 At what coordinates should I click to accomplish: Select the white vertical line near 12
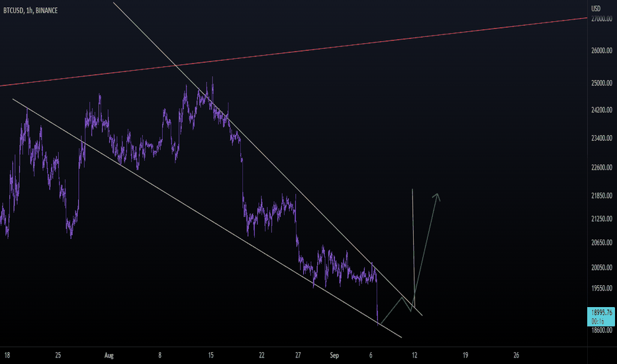(x=414, y=248)
